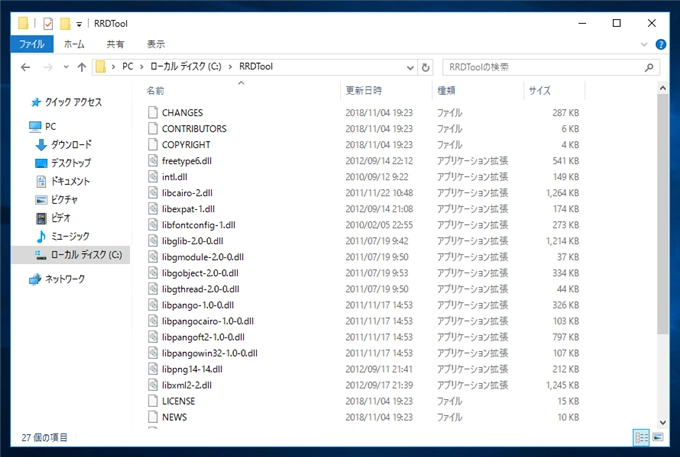Viewport: 680px width, 457px height.
Task: Select the libcairo-2.dll file icon
Action: point(153,193)
